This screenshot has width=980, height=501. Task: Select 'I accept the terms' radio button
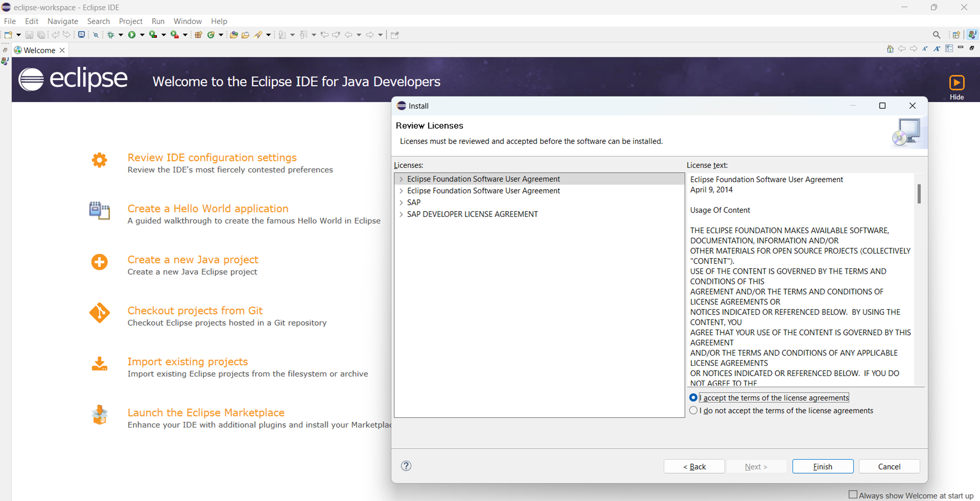[x=693, y=398]
